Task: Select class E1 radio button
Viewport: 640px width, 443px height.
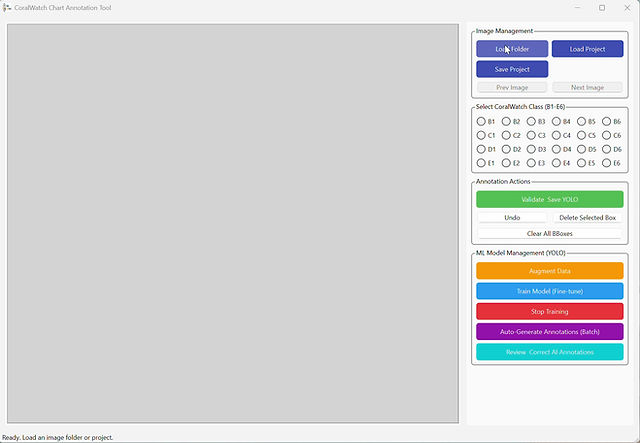Action: (481, 163)
